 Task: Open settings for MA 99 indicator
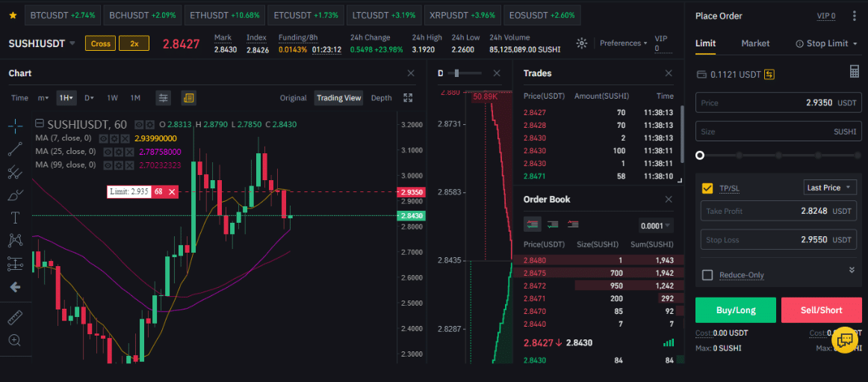click(x=119, y=165)
